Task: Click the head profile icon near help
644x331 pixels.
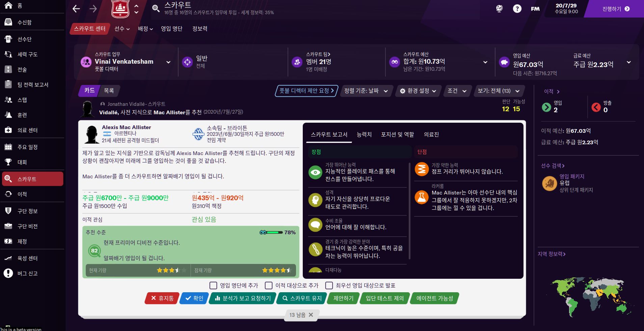Action: 499,9
